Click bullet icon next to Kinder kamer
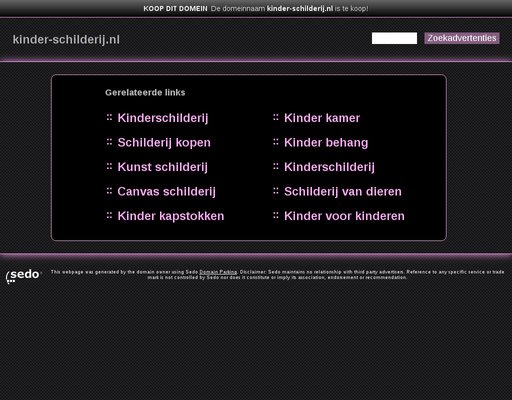 click(x=276, y=117)
